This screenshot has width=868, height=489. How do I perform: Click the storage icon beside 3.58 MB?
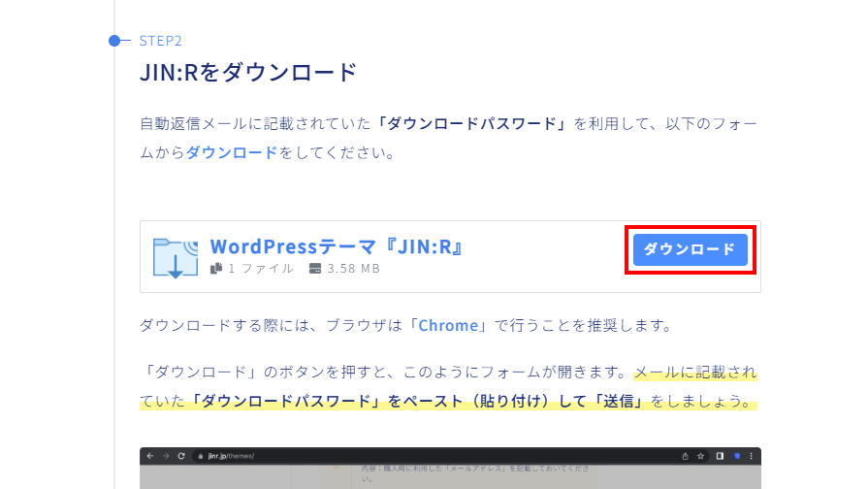coord(315,269)
